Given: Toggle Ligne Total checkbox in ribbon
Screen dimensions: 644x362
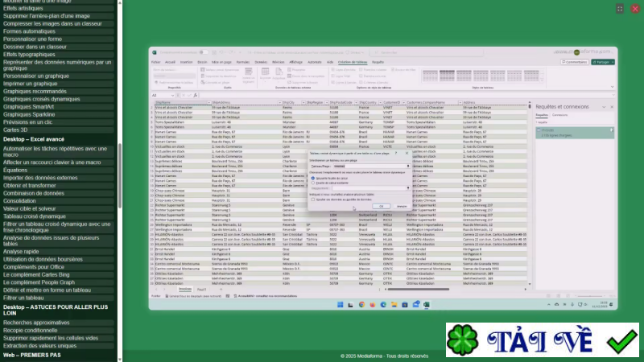Looking at the screenshot, I should point(332,76).
